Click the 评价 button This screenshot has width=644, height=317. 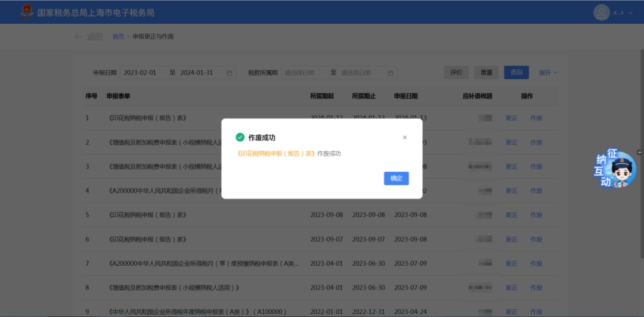pyautogui.click(x=456, y=73)
